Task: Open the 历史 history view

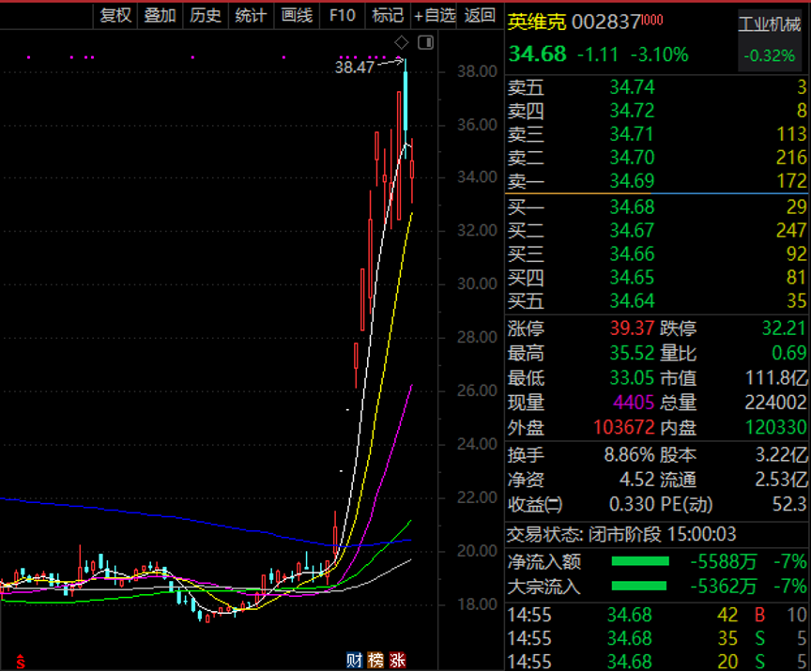Action: click(x=205, y=15)
